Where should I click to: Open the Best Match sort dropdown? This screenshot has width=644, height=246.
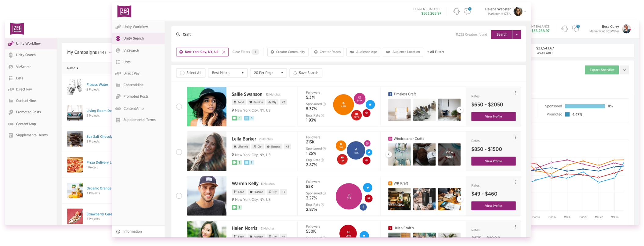(x=227, y=73)
